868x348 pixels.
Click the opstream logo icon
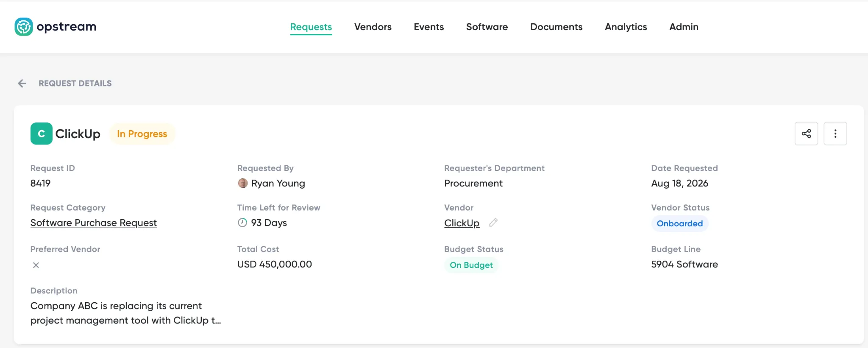[x=24, y=27]
